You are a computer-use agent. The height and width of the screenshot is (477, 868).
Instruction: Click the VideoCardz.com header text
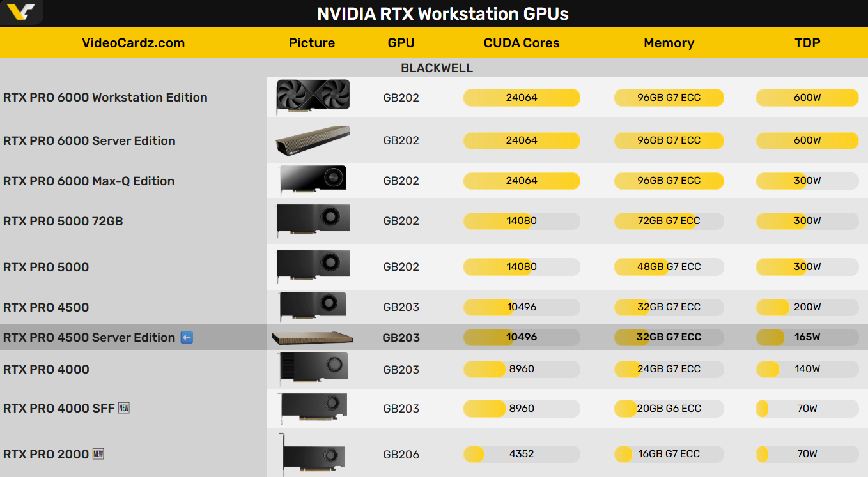133,43
